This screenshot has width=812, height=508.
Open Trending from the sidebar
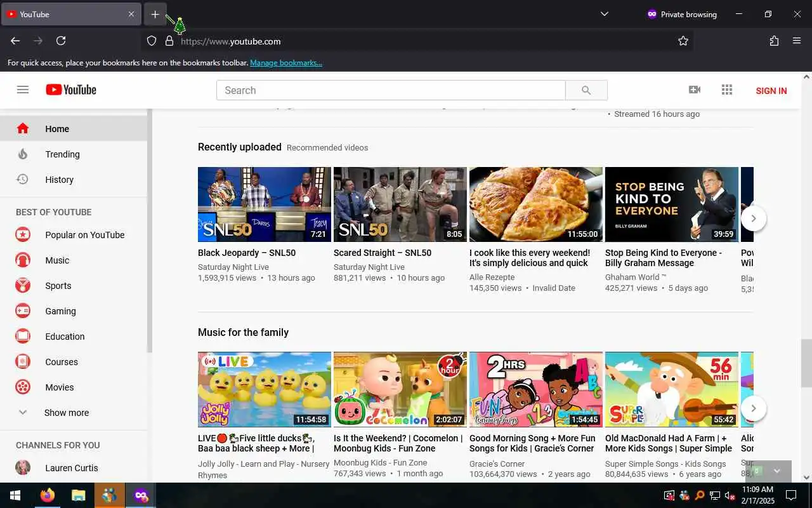74,154
